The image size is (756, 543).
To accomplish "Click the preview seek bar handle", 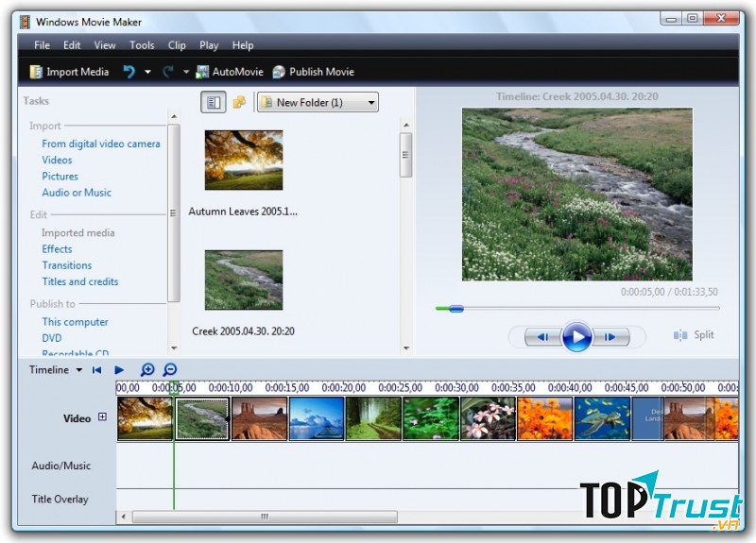I will (x=456, y=309).
